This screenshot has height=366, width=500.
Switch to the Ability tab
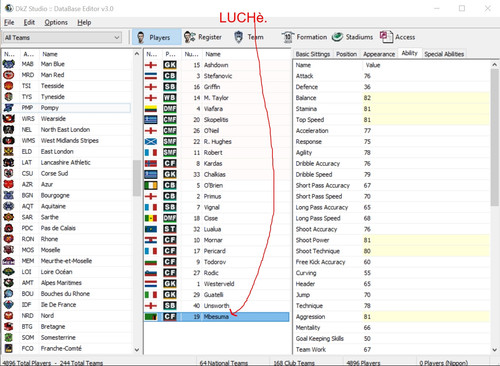pyautogui.click(x=409, y=53)
